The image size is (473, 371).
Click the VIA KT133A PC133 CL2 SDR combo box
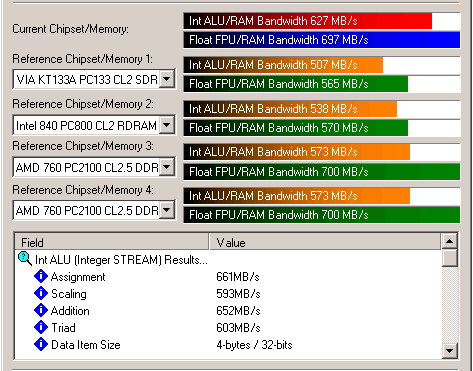[x=94, y=79]
